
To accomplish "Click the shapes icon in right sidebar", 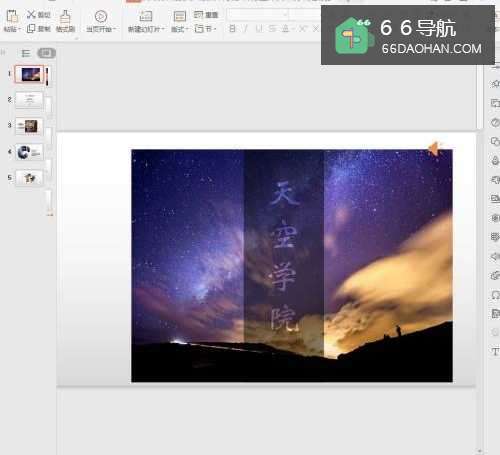I will click(495, 141).
